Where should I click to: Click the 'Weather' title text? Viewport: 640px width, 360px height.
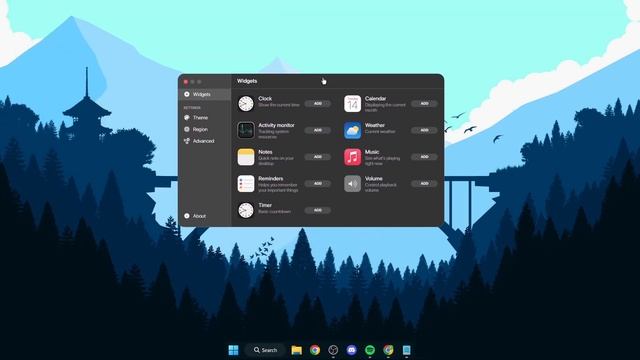375,125
